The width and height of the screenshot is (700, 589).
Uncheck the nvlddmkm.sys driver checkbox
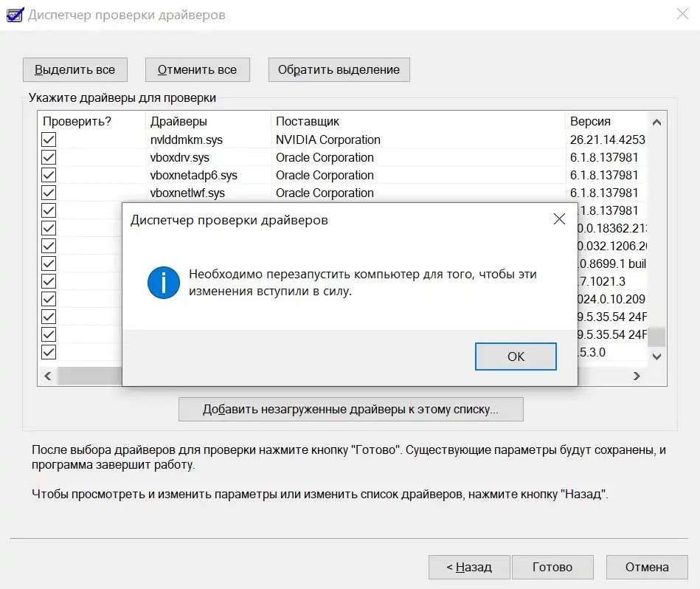[x=49, y=139]
